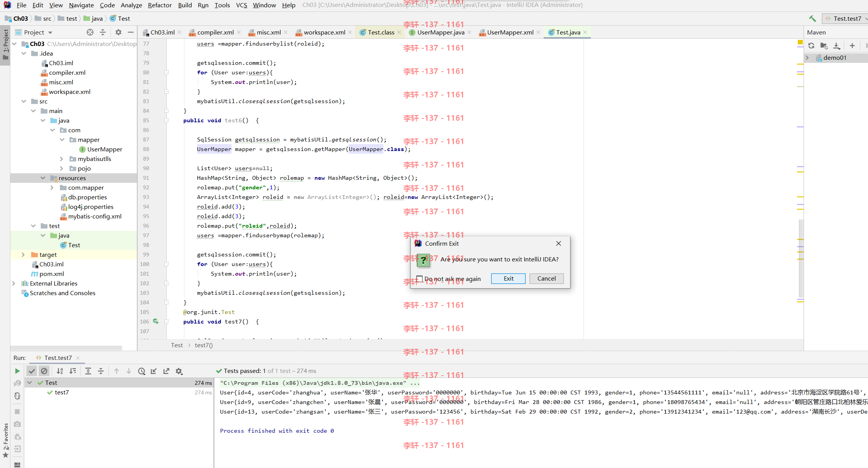Check 'Do not ask me again' checkbox
868x468 pixels.
(x=419, y=279)
